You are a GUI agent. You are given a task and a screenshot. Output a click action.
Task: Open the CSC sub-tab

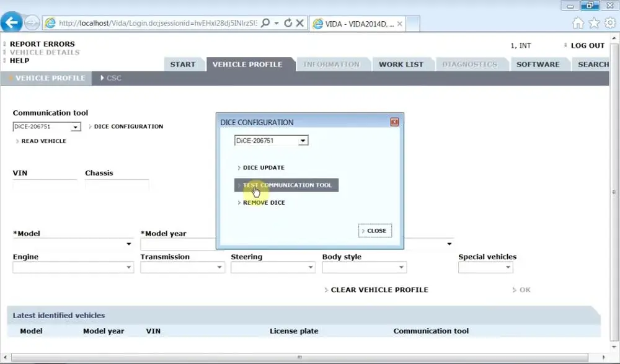click(111, 78)
